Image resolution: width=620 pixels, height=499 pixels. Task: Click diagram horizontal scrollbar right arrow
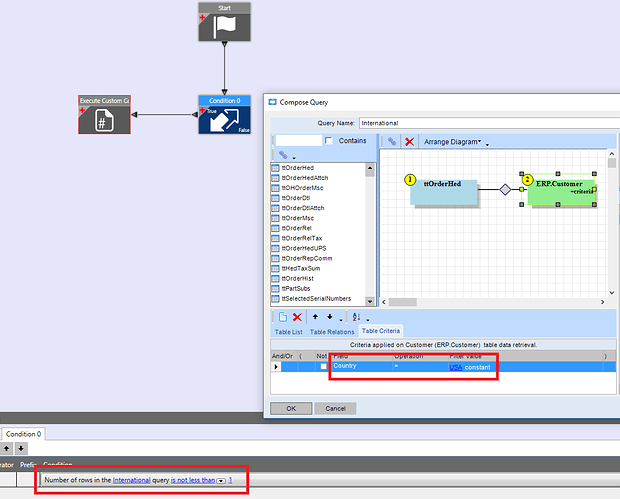point(602,302)
